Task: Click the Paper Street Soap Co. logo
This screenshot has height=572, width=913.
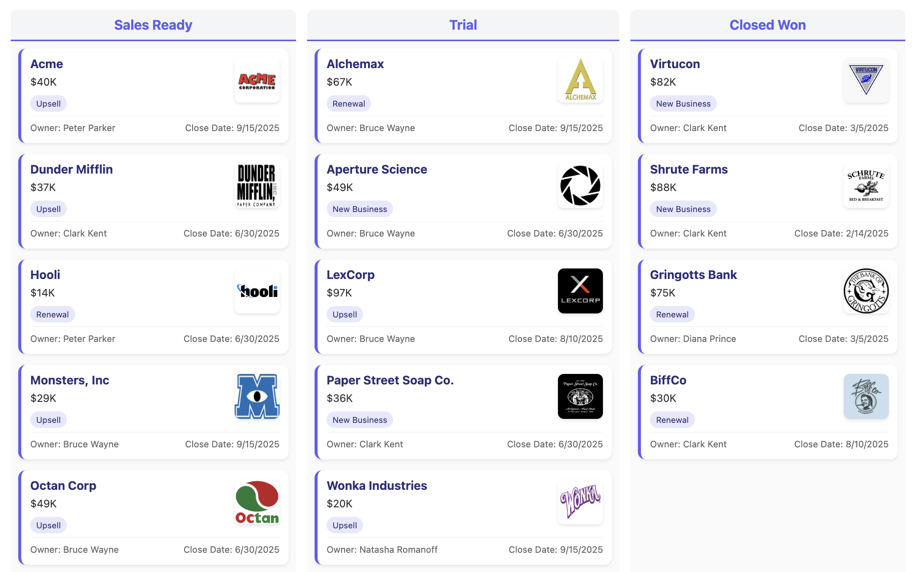Action: tap(581, 397)
